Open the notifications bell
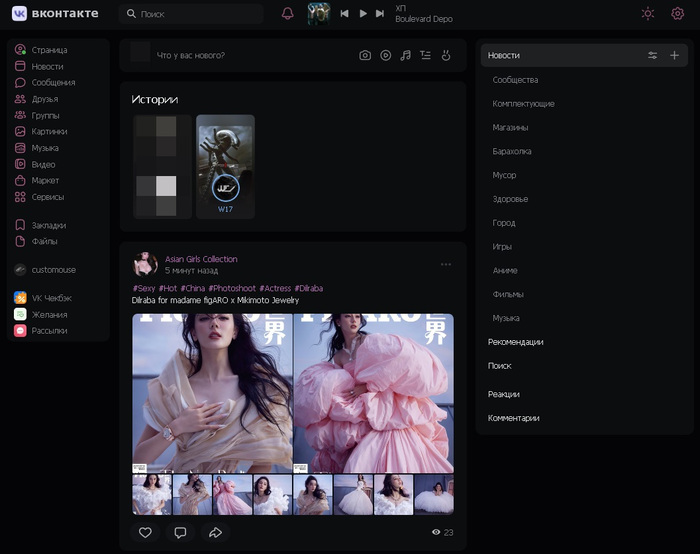Screen dimensions: 700x554 [x=288, y=14]
